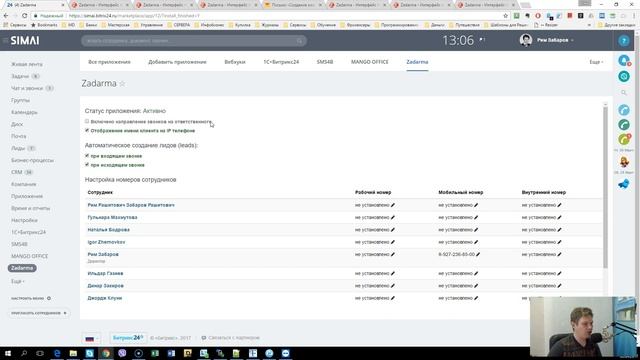The image size is (640, 360).
Task: Open Время и отчеты in the sidebar
Action: tap(31, 208)
